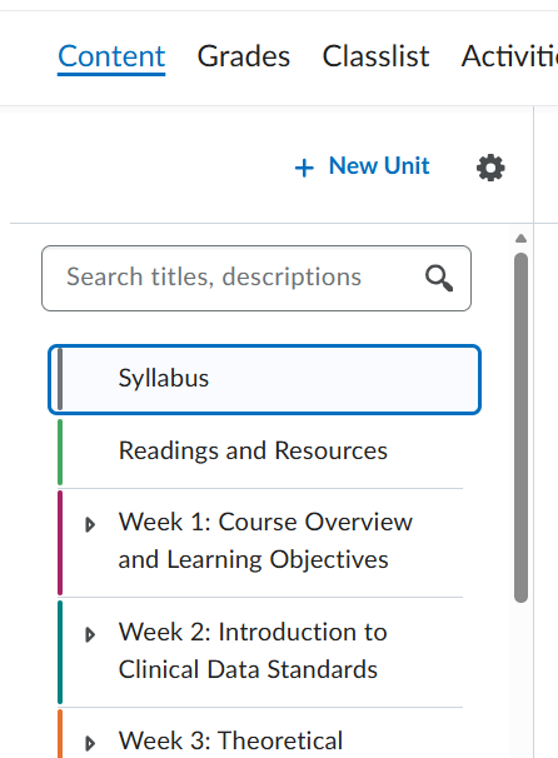This screenshot has height=758, width=558.
Task: Expand the Week 3: Theoretical unit
Action: pyautogui.click(x=89, y=743)
